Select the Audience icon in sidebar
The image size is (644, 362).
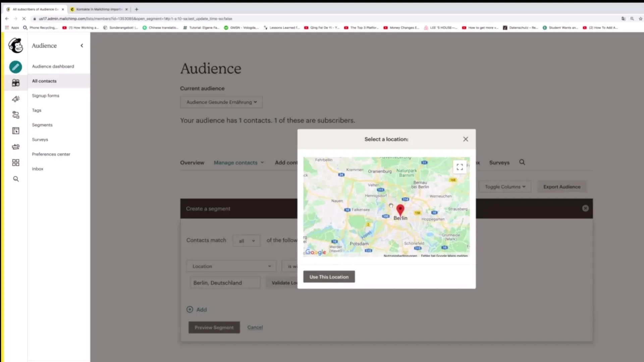16,83
